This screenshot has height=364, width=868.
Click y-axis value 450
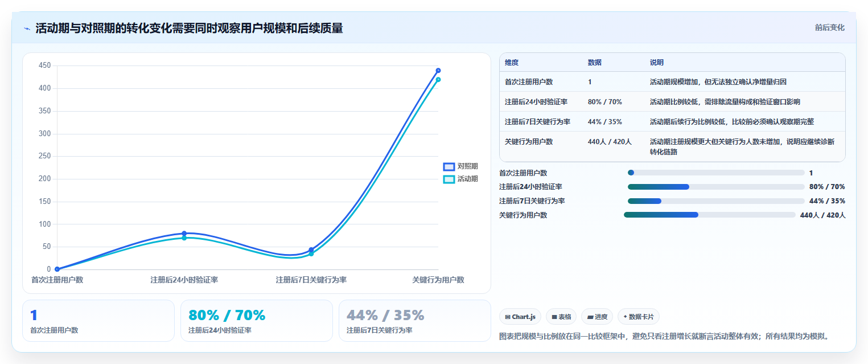[x=45, y=66]
